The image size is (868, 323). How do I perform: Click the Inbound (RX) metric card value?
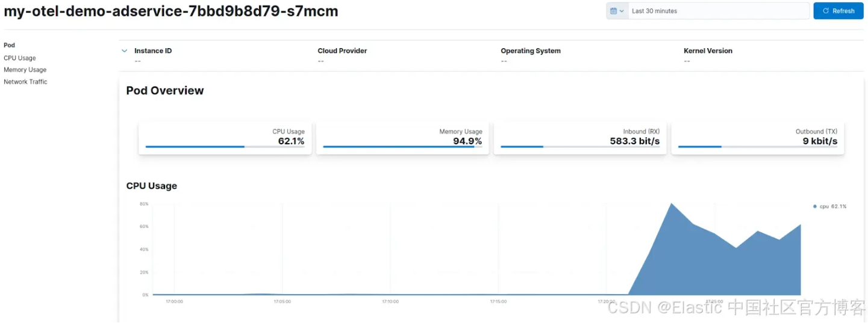(634, 141)
